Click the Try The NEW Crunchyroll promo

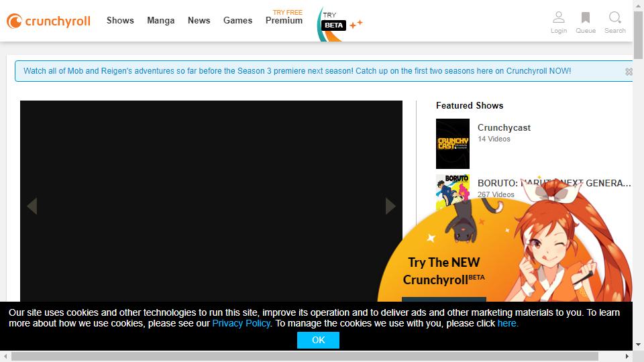(443, 271)
